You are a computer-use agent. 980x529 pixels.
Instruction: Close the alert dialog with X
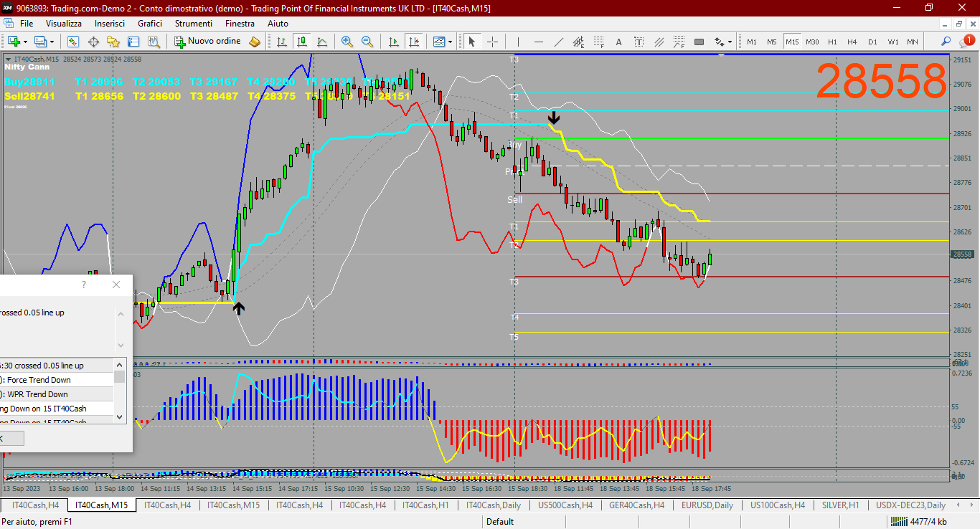click(x=116, y=285)
